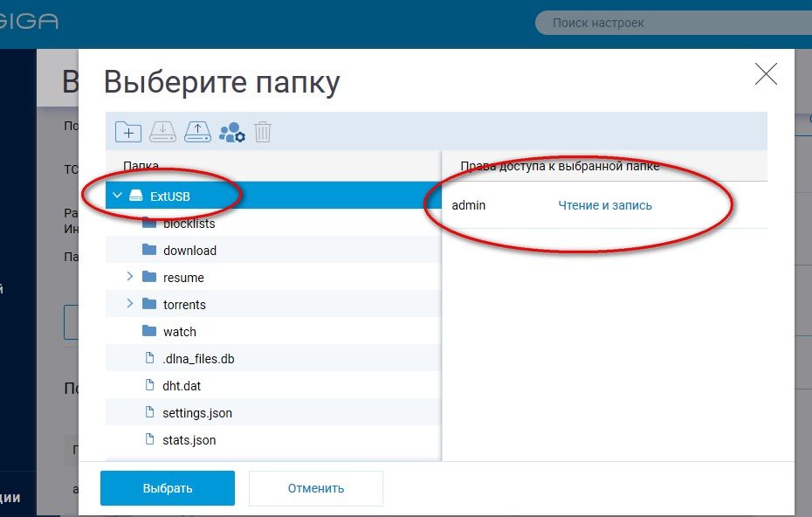Select the ExtUSB drive row
812x517 pixels.
[x=273, y=196]
